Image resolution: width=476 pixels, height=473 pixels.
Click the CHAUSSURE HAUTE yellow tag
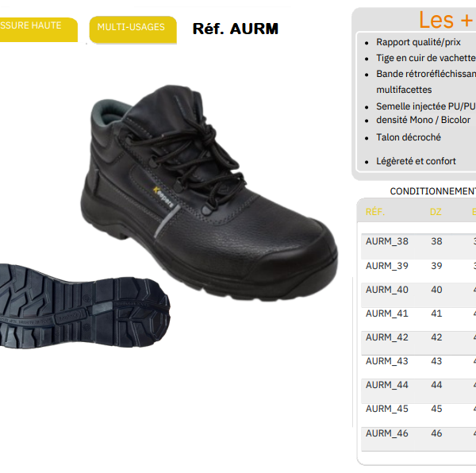39,29
